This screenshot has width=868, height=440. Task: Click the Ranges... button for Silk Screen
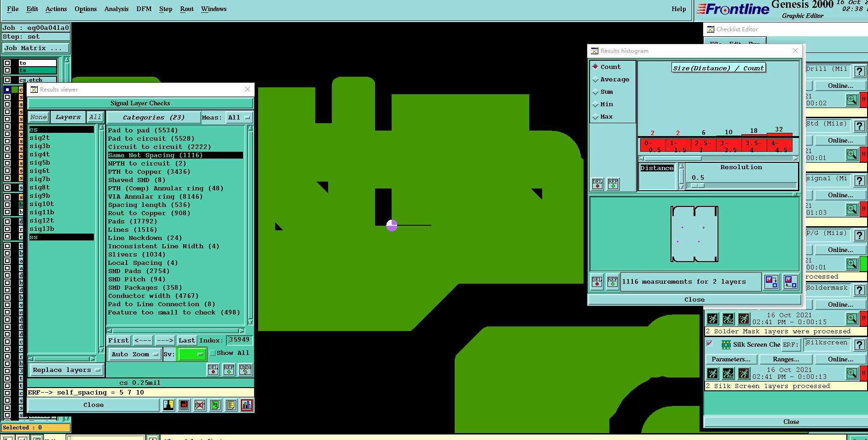786,360
